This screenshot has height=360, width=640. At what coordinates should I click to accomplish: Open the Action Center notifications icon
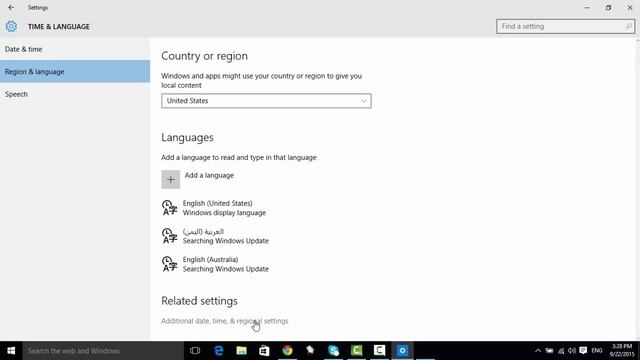[x=583, y=351]
